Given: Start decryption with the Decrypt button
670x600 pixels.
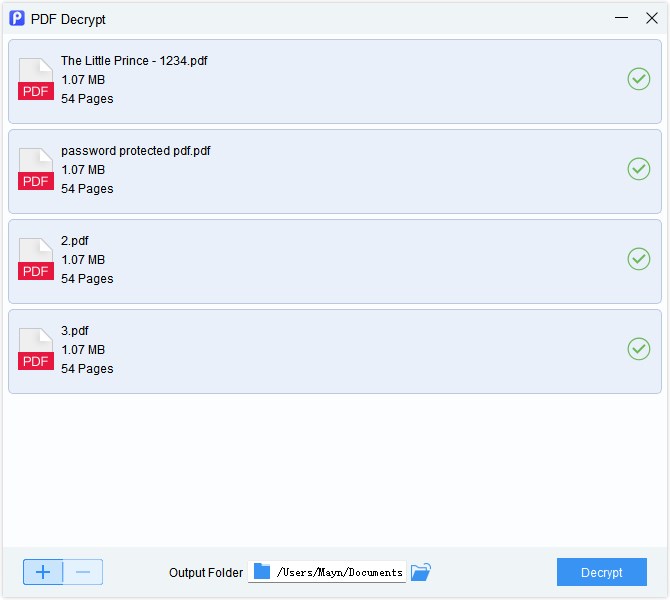Looking at the screenshot, I should click(601, 572).
